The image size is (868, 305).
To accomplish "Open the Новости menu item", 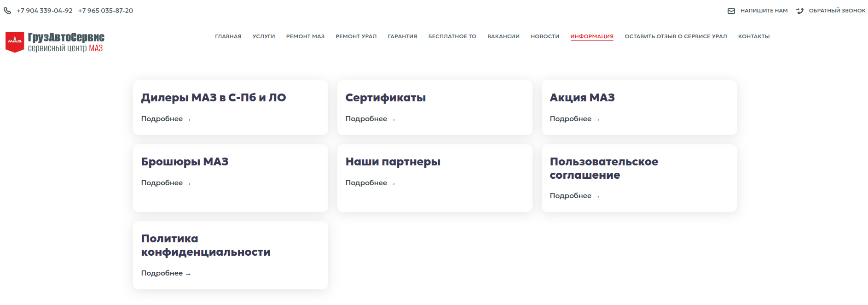I will tap(545, 36).
